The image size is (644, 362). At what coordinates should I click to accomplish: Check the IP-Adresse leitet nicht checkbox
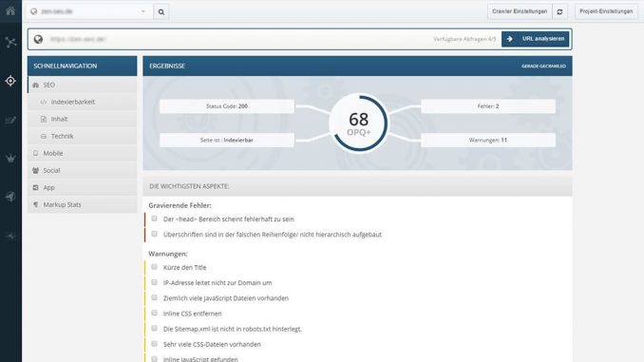tap(154, 282)
